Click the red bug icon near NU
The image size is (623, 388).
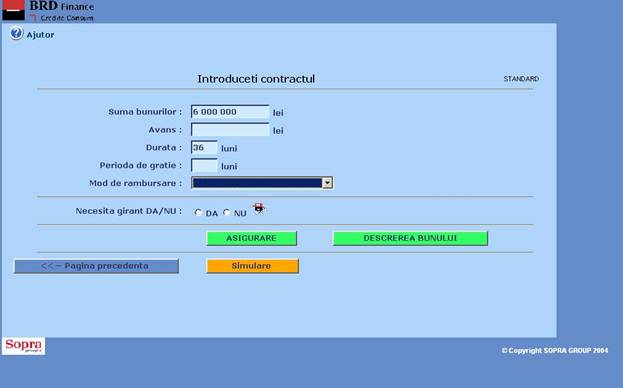[x=259, y=208]
